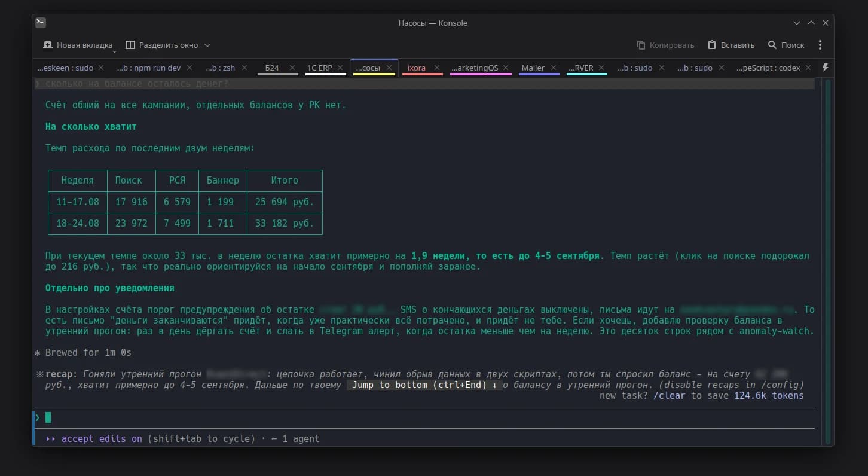Click the "18-24.08" table cell
The image size is (868, 476).
pos(78,223)
